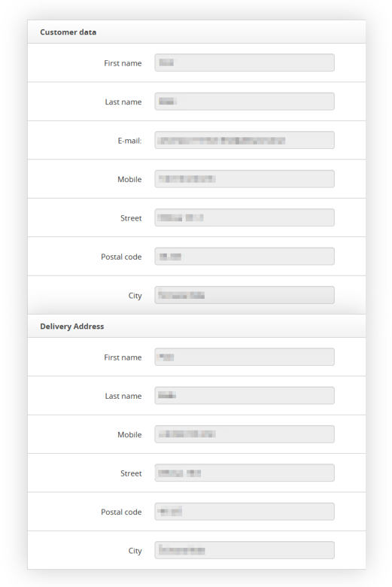Click the Customer data Street label

(131, 218)
